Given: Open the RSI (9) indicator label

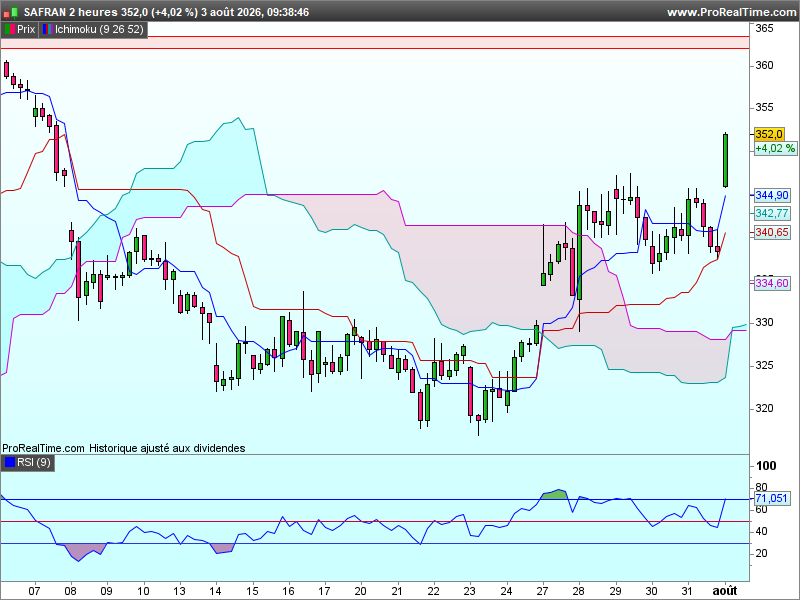Looking at the screenshot, I should (34, 463).
